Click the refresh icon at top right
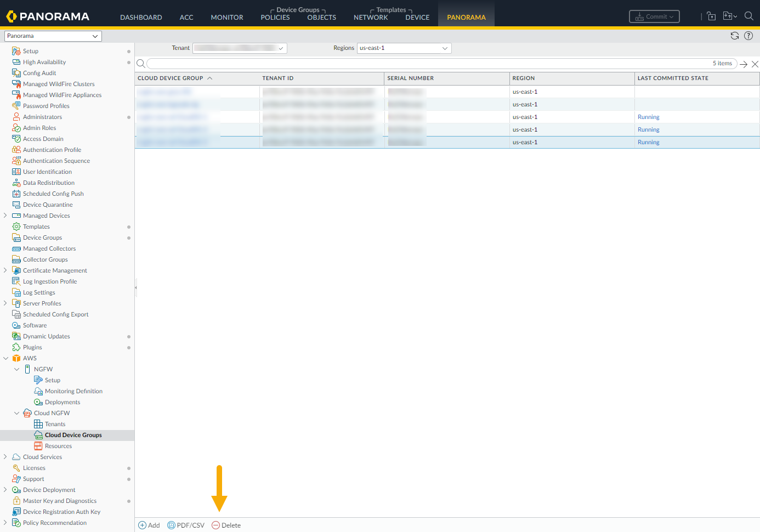Image resolution: width=760 pixels, height=532 pixels. [735, 36]
